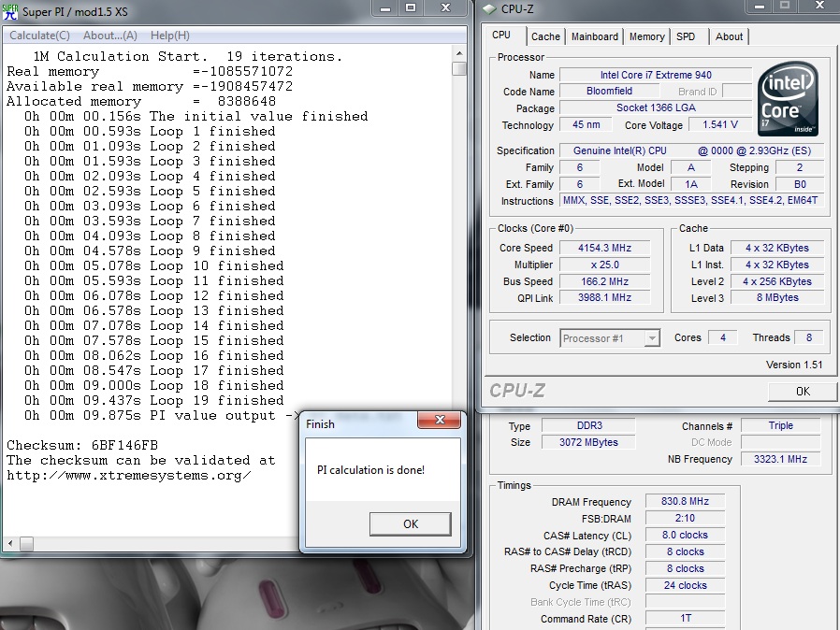Click the memory Type value 'DDR3'
This screenshot has height=630, width=840.
588,425
